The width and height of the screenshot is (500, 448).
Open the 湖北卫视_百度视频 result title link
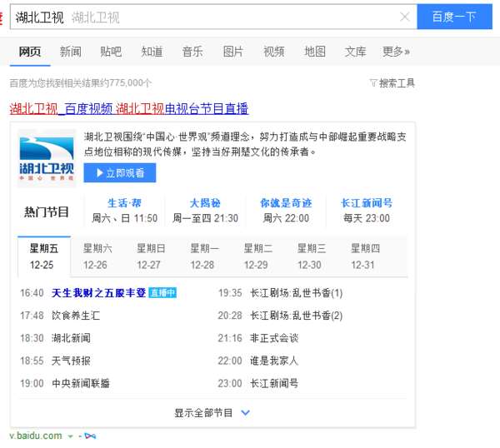129,109
